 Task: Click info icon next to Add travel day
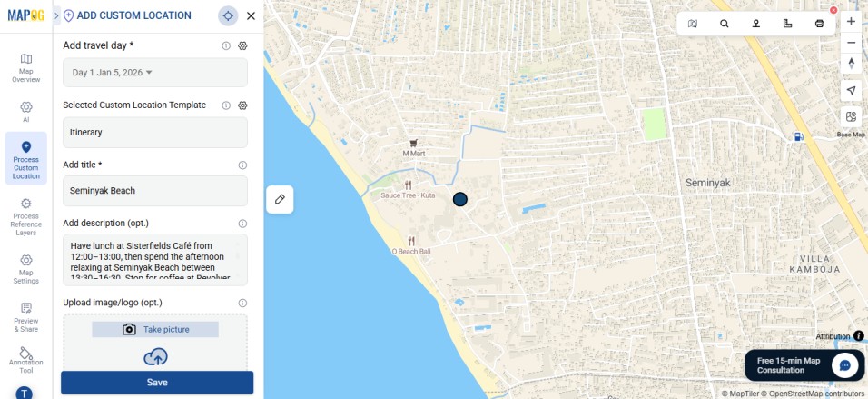[226, 46]
